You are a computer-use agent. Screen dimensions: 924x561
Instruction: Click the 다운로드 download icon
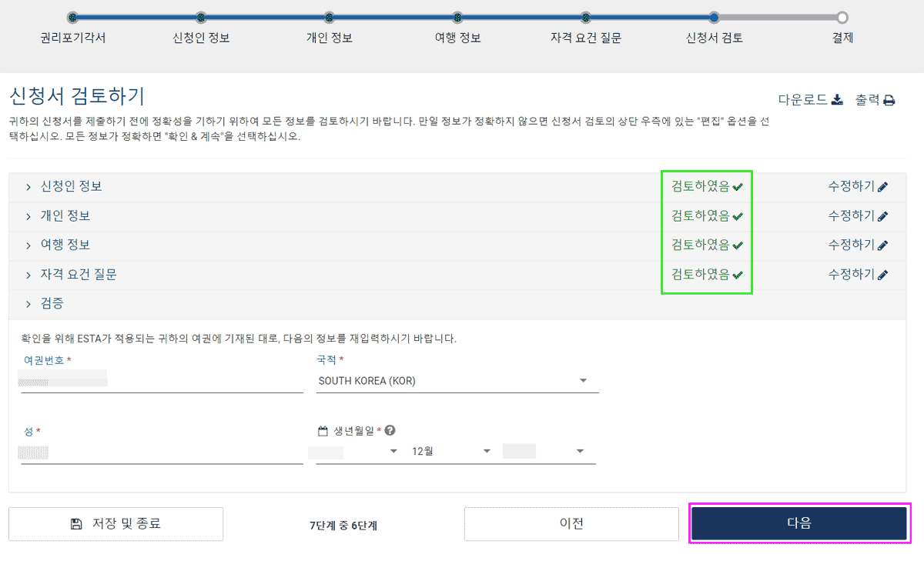point(838,100)
